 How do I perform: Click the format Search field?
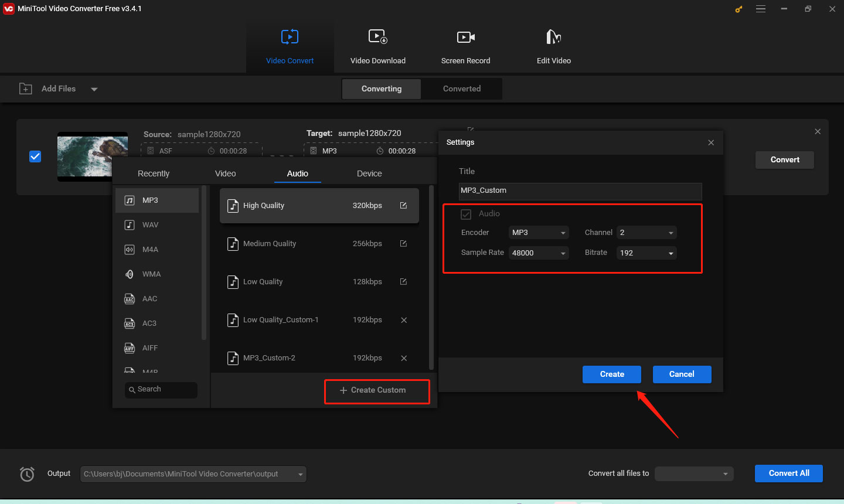point(161,390)
